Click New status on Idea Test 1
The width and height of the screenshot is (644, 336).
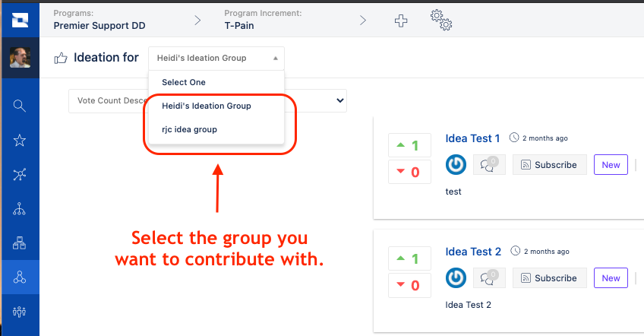[611, 164]
